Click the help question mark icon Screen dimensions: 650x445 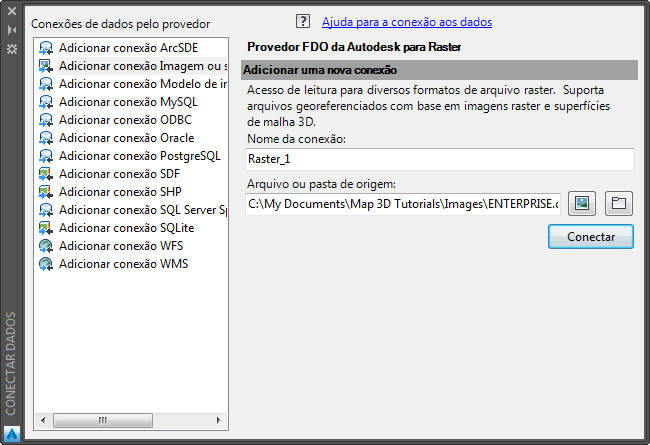(303, 21)
